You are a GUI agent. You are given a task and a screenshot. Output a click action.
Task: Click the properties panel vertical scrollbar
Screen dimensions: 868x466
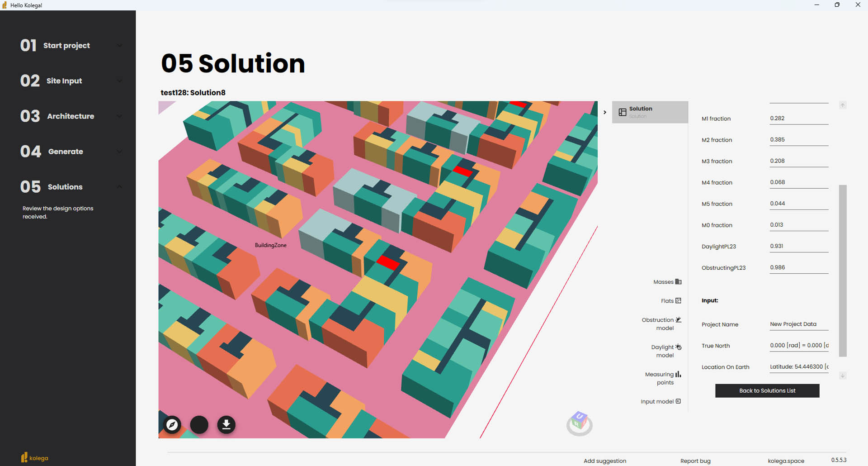tap(843, 271)
